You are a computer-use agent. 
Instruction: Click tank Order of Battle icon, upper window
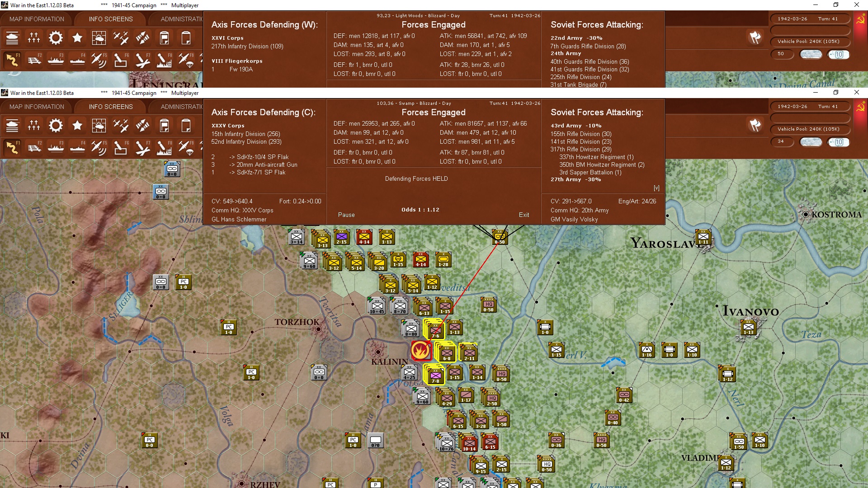pos(12,38)
